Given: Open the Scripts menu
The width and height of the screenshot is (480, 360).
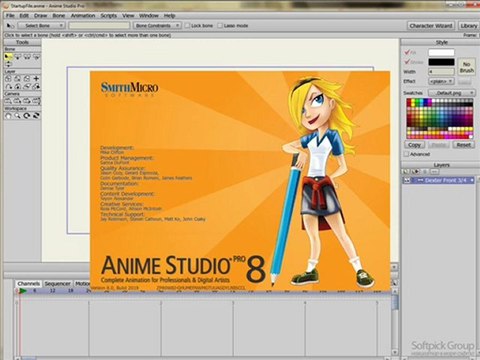Looking at the screenshot, I should 109,16.
